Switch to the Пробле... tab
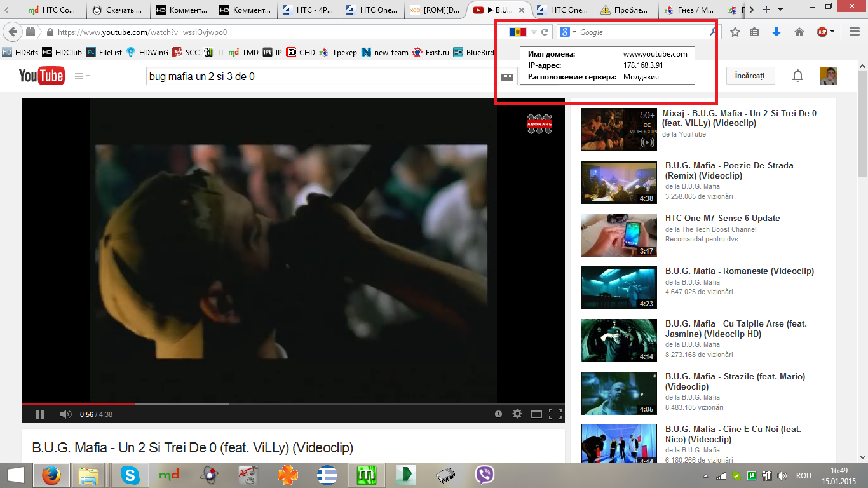Image resolution: width=868 pixels, height=488 pixels. point(626,10)
